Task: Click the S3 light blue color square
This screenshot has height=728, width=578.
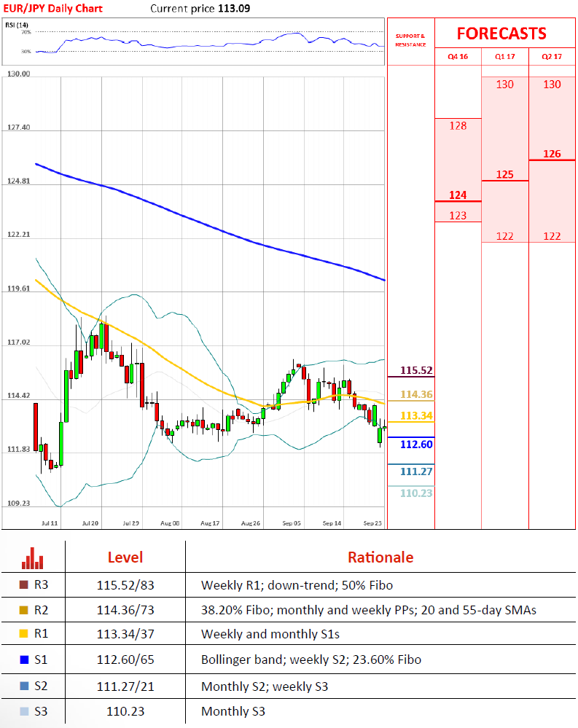Action: [24, 710]
